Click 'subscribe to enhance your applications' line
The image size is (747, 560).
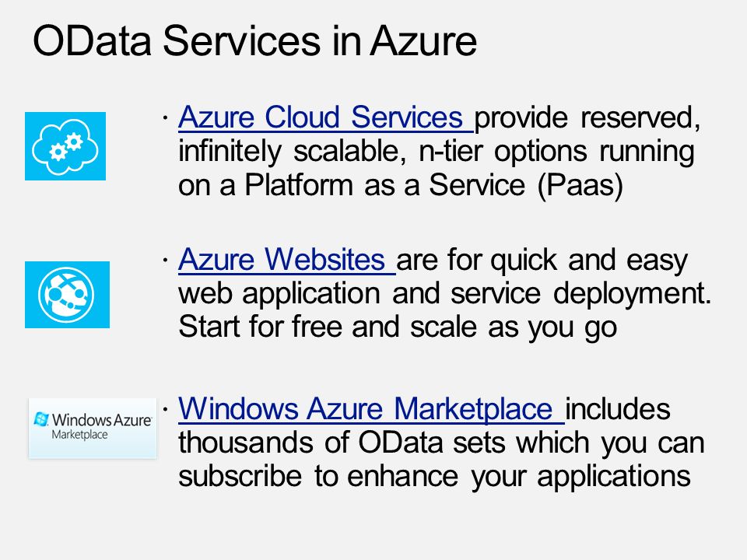pos(434,476)
